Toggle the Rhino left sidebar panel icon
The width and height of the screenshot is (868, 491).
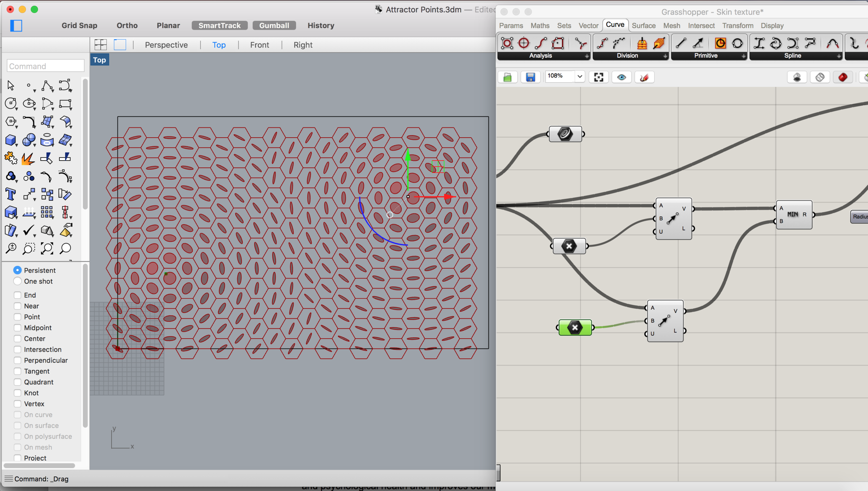[16, 26]
